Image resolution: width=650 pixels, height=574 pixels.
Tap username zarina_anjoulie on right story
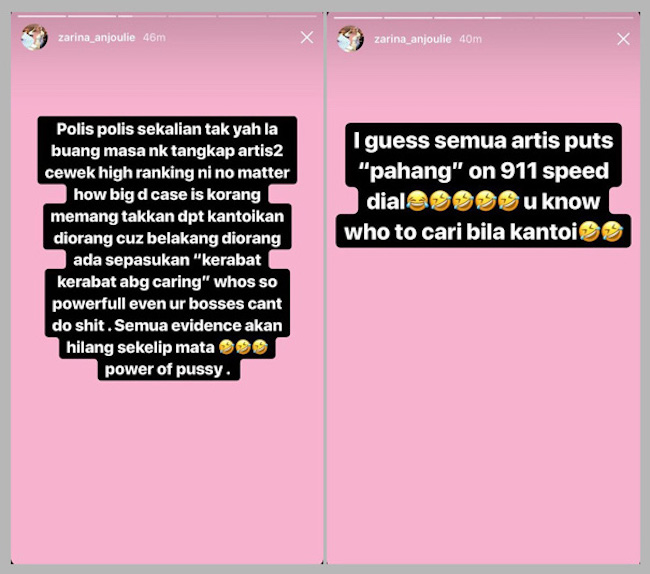pos(413,39)
